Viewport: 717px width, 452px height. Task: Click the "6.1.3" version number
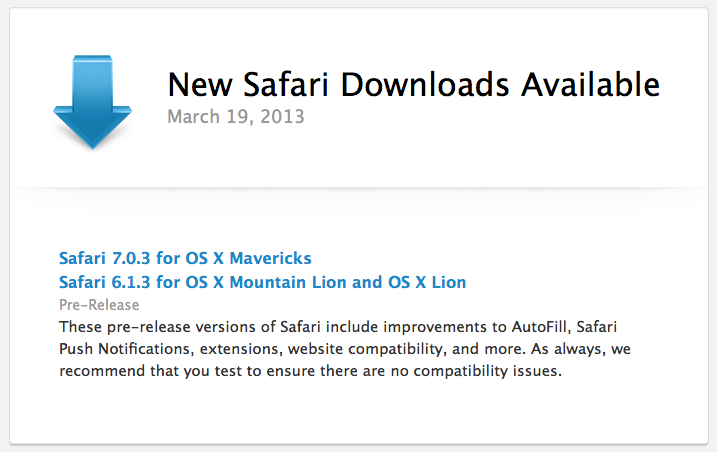(x=133, y=282)
